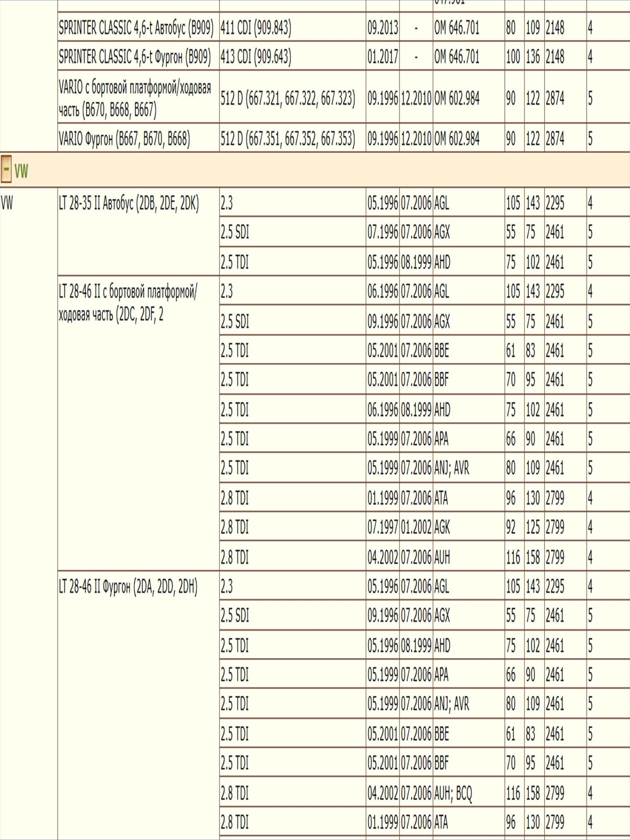Select the SPRINTER CLASSIC 4,6-t Автобус (B909) cell
This screenshot has height=840, width=630.
coord(136,27)
